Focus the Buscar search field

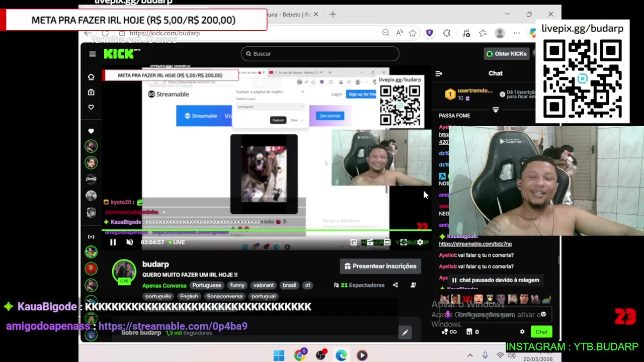pos(319,54)
